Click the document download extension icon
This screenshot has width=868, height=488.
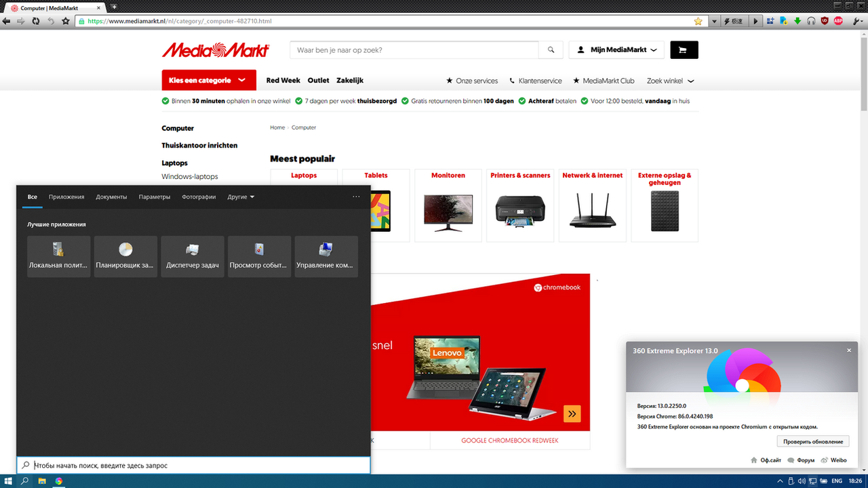click(784, 21)
